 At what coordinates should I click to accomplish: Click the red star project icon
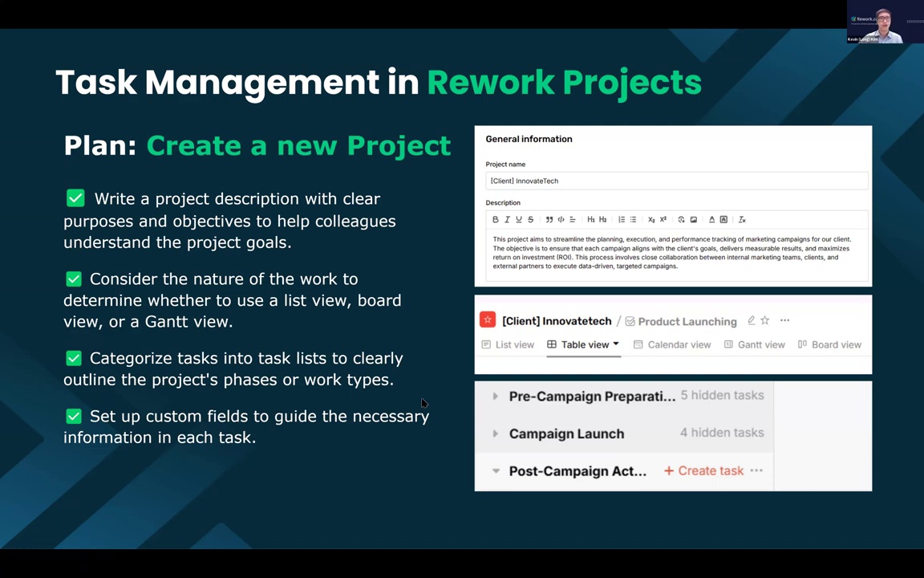coord(488,320)
